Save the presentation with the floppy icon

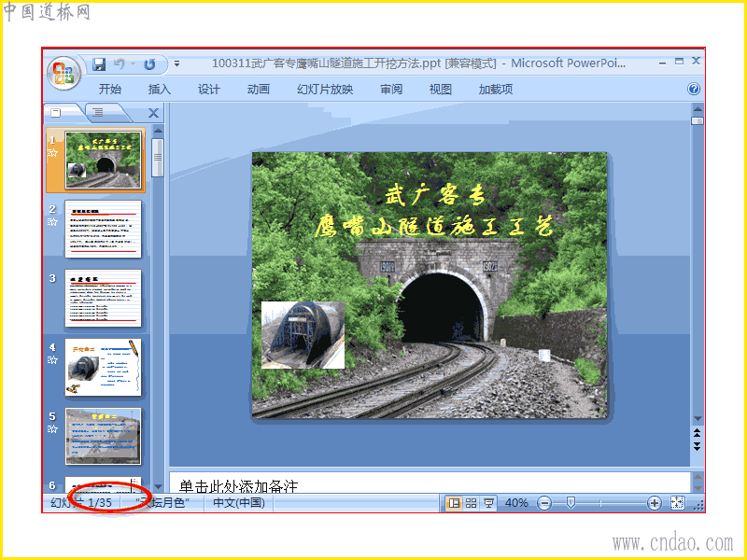click(99, 64)
